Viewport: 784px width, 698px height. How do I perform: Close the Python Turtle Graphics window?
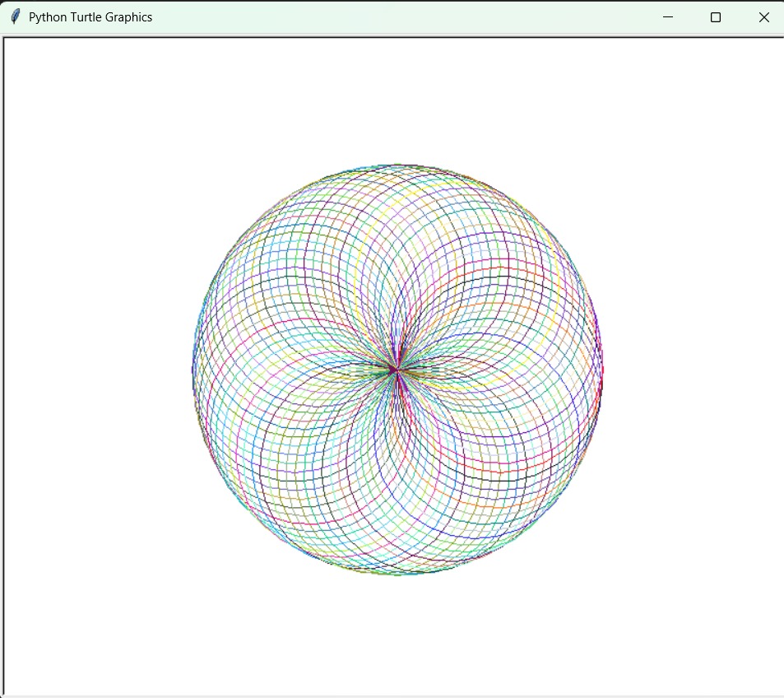click(763, 17)
